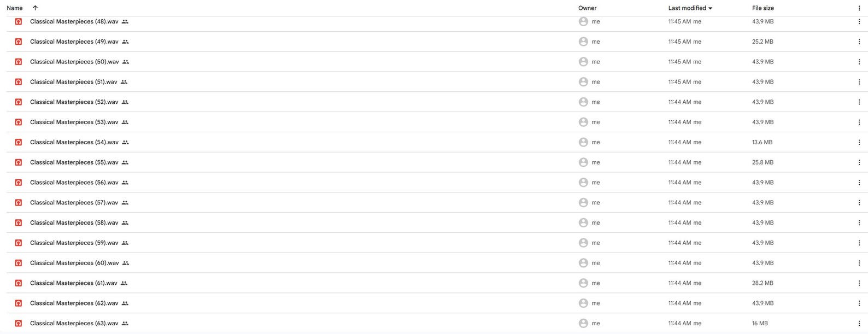
Task: Click owner avatar in Classical Masterpieces (52).wav row
Action: point(583,102)
